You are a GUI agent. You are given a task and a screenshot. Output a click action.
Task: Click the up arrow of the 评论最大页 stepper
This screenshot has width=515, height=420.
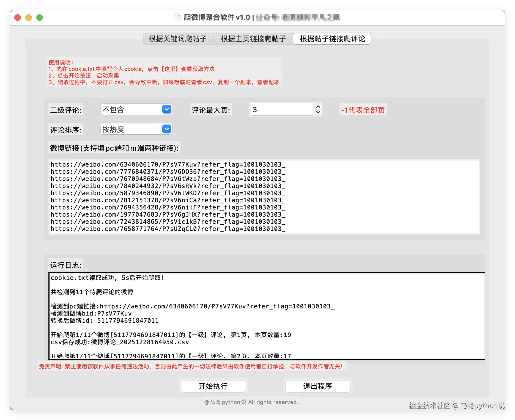318,107
